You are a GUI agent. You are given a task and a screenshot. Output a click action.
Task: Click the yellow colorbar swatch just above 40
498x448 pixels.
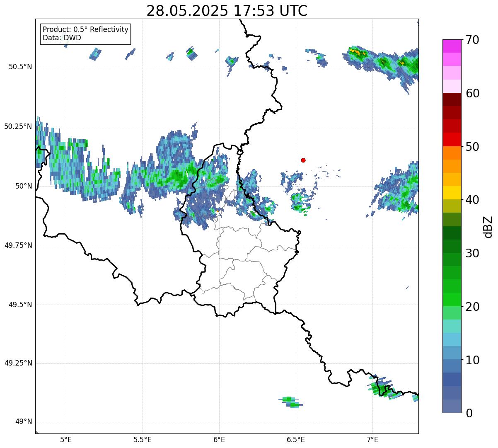coord(452,193)
